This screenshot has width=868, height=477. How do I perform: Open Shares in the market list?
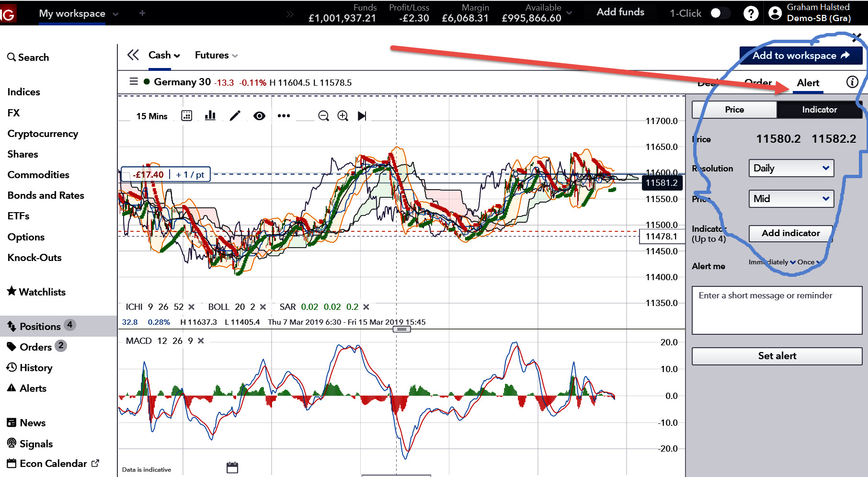[x=23, y=154]
